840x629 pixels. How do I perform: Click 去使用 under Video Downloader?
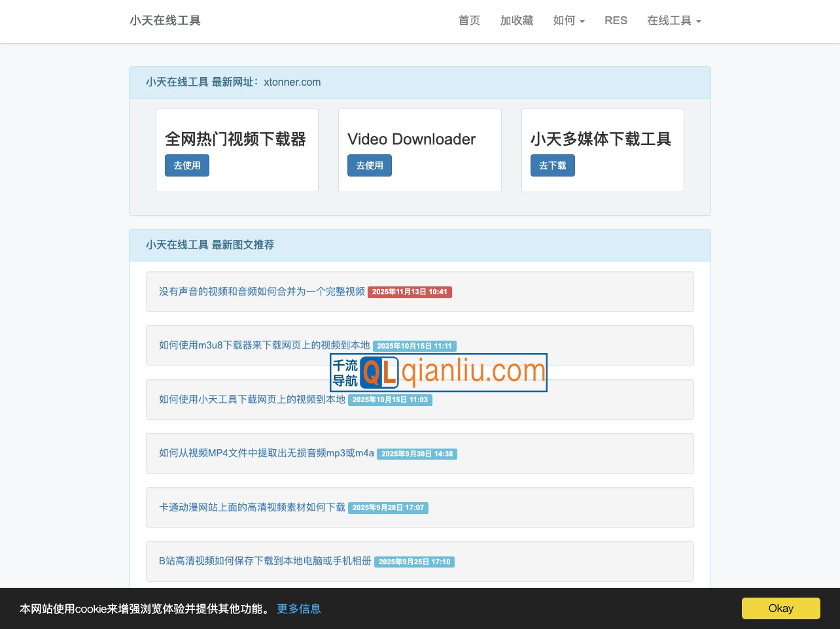(x=370, y=165)
